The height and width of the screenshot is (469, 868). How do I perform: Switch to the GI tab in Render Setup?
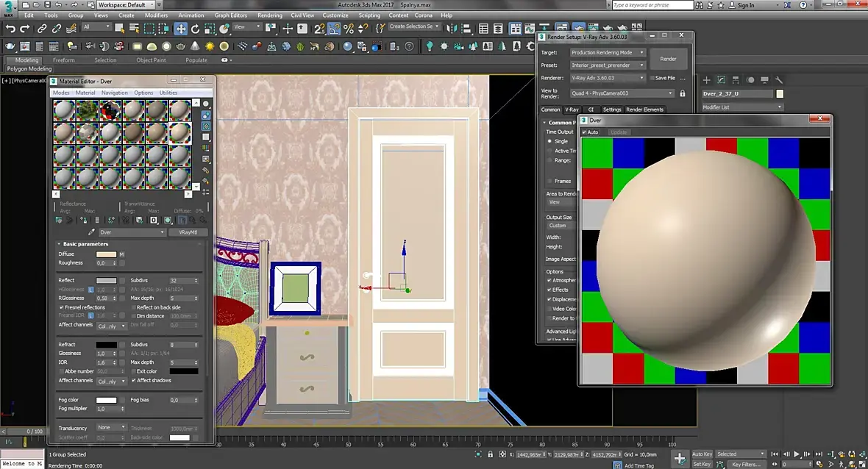(x=591, y=110)
